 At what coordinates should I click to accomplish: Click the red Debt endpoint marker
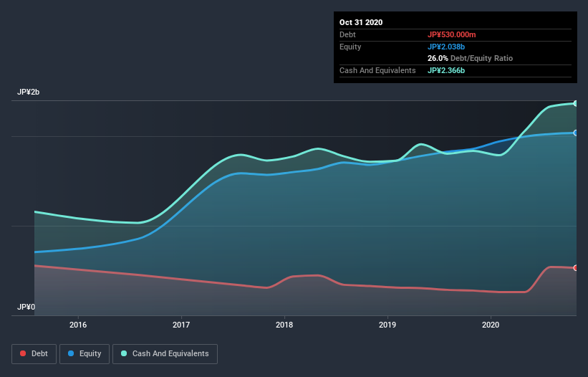coord(576,268)
